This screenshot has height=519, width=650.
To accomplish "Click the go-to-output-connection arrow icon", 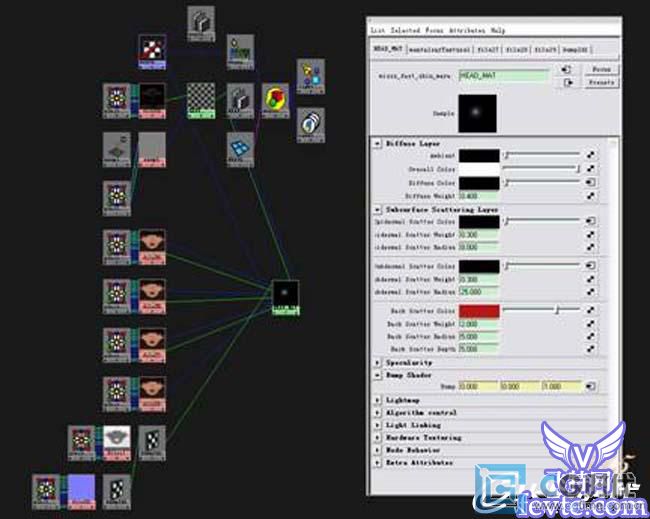I will point(567,82).
